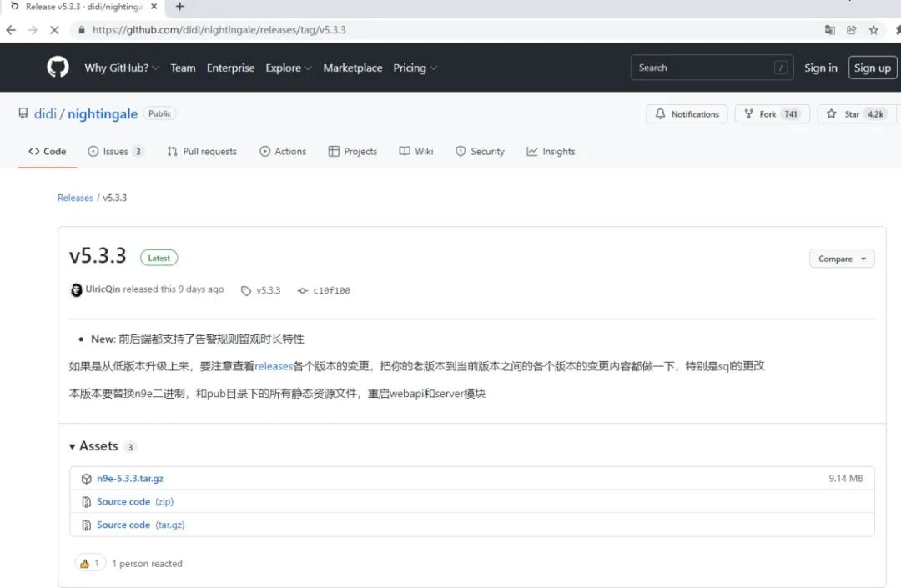Open the releases link in the description
Viewport: 901px width, 588px height.
(x=274, y=365)
